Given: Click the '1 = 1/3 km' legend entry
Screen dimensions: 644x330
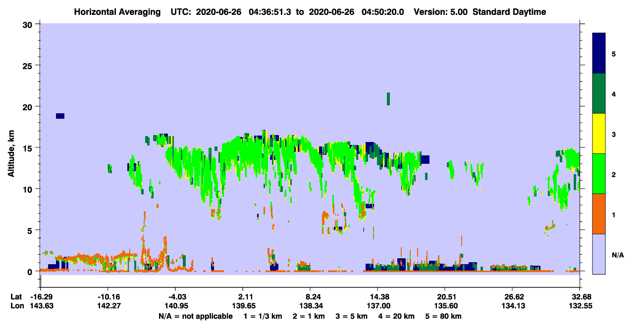Looking at the screenshot, I should [x=263, y=316].
